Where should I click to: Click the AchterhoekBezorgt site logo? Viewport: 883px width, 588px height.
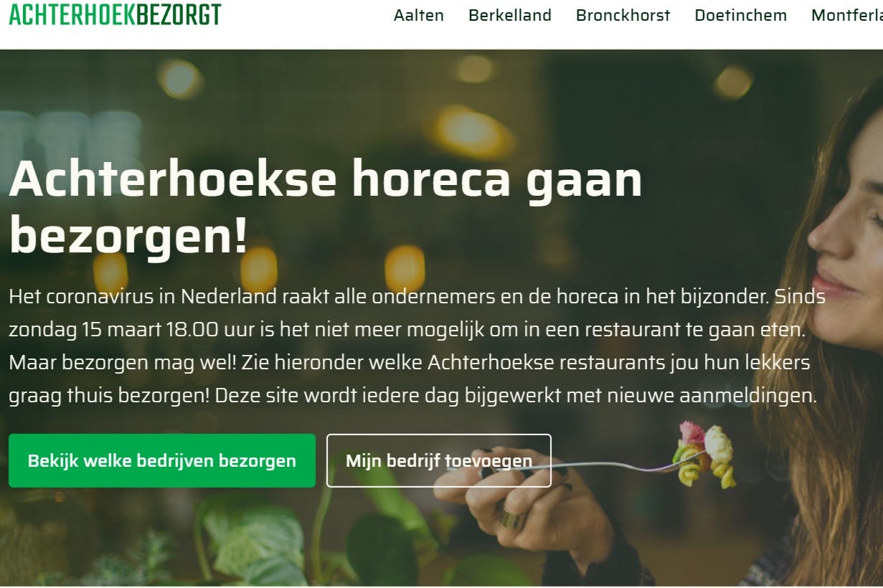(115, 14)
